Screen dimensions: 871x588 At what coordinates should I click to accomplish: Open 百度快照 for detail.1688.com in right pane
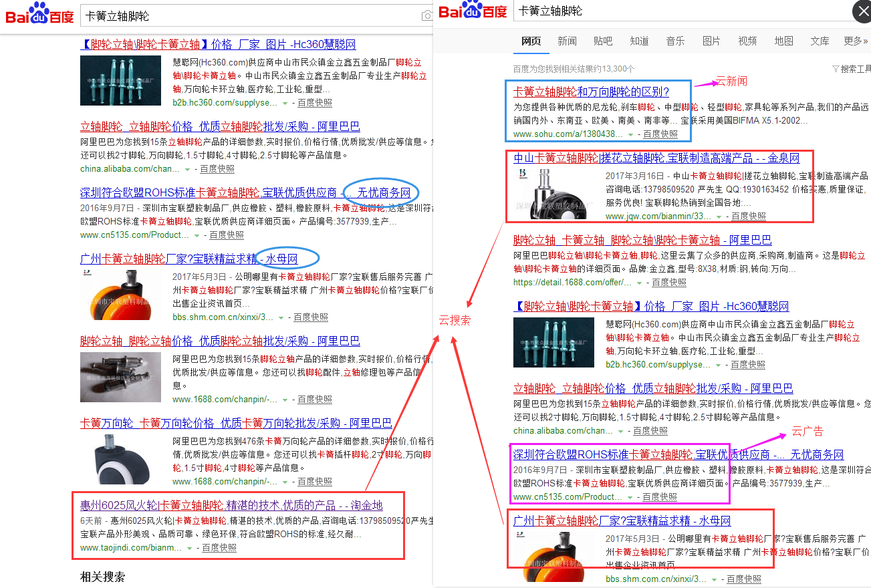tap(669, 283)
